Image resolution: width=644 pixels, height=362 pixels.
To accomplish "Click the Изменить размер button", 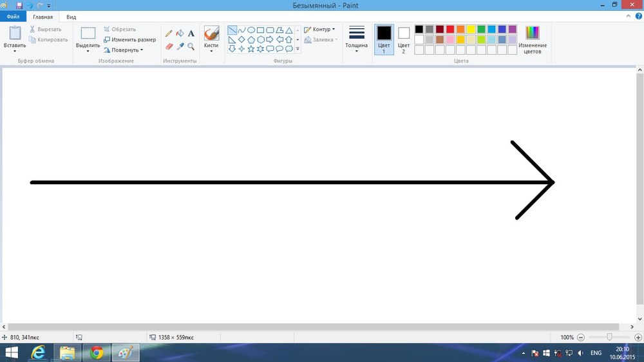I will [x=129, y=39].
